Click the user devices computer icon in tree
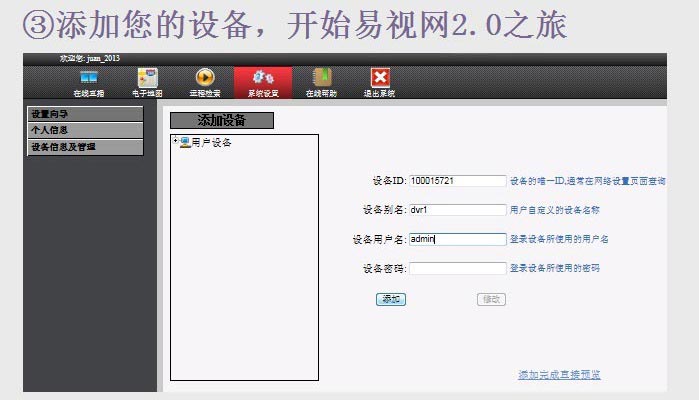The image size is (699, 400). pos(185,143)
